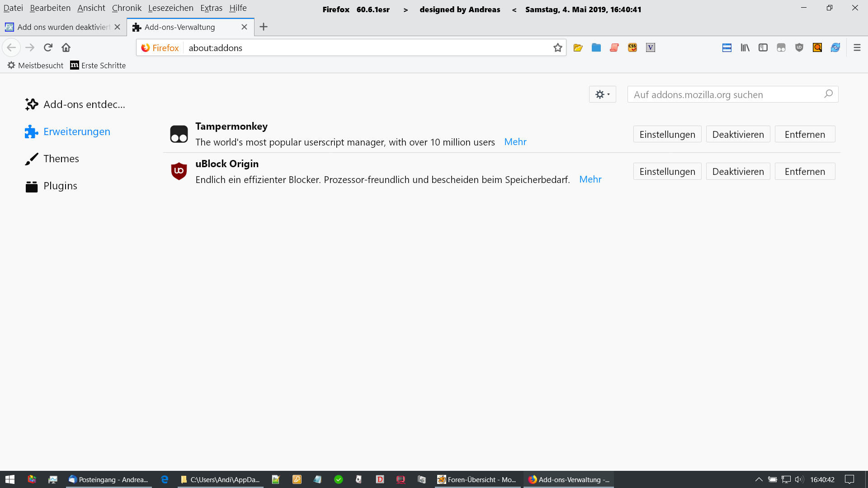Click the uBlock Origin toolbar shield icon

(799, 48)
